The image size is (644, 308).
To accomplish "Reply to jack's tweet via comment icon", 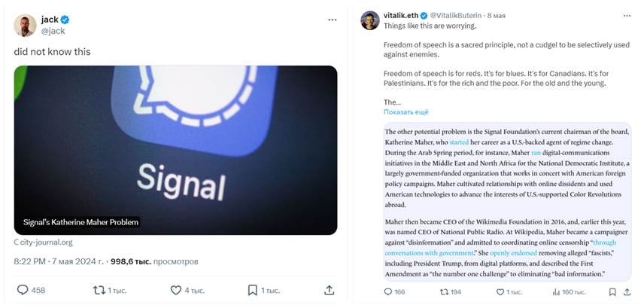I will pos(22,290).
